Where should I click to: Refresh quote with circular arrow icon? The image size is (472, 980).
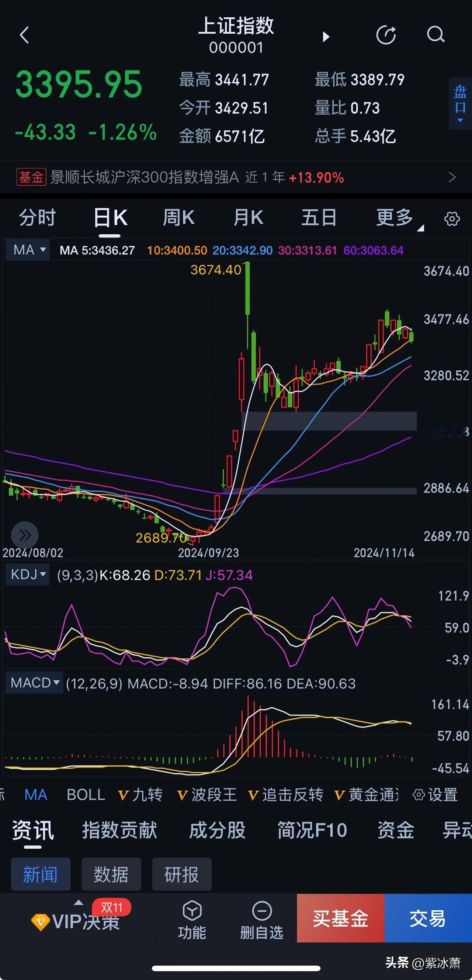point(386,35)
